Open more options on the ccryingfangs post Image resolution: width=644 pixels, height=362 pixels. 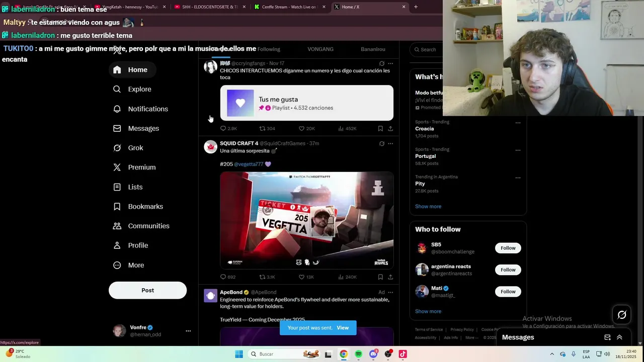click(390, 63)
